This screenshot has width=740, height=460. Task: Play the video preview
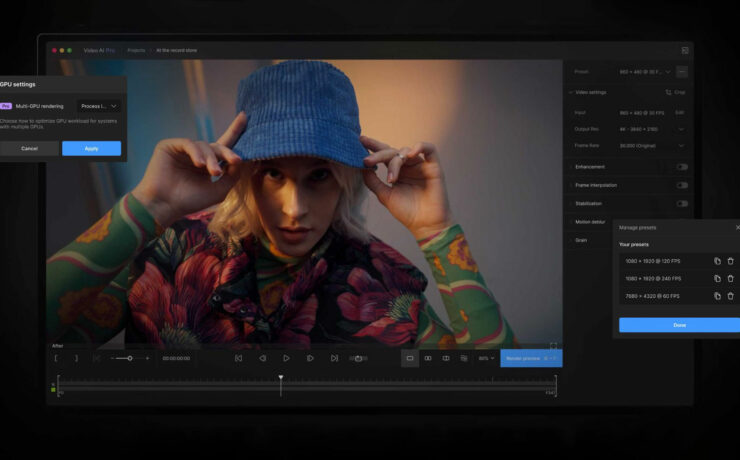[286, 358]
